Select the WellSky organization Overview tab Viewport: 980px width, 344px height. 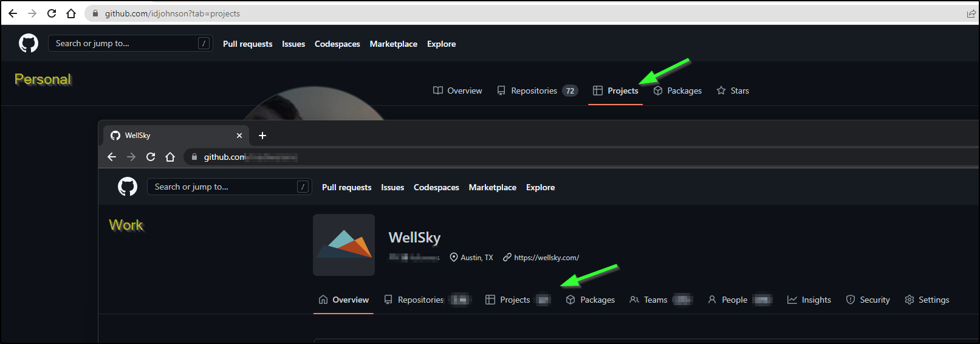(x=343, y=300)
